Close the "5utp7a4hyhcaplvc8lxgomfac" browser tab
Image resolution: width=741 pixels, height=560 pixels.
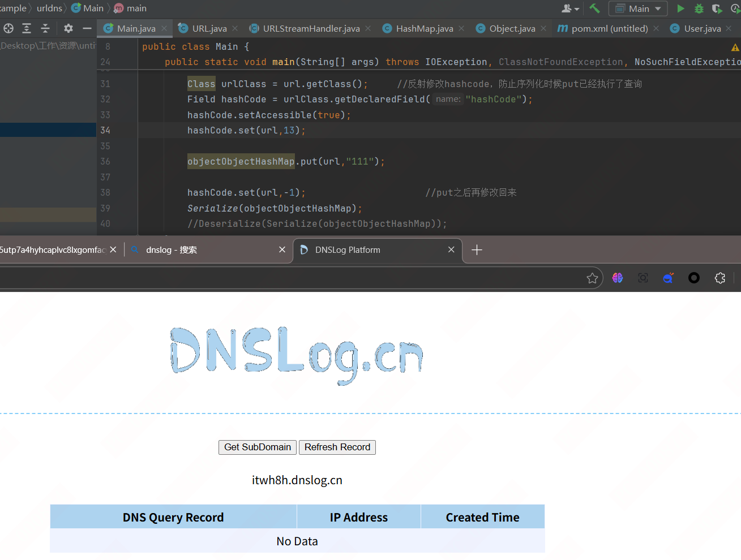(x=113, y=249)
